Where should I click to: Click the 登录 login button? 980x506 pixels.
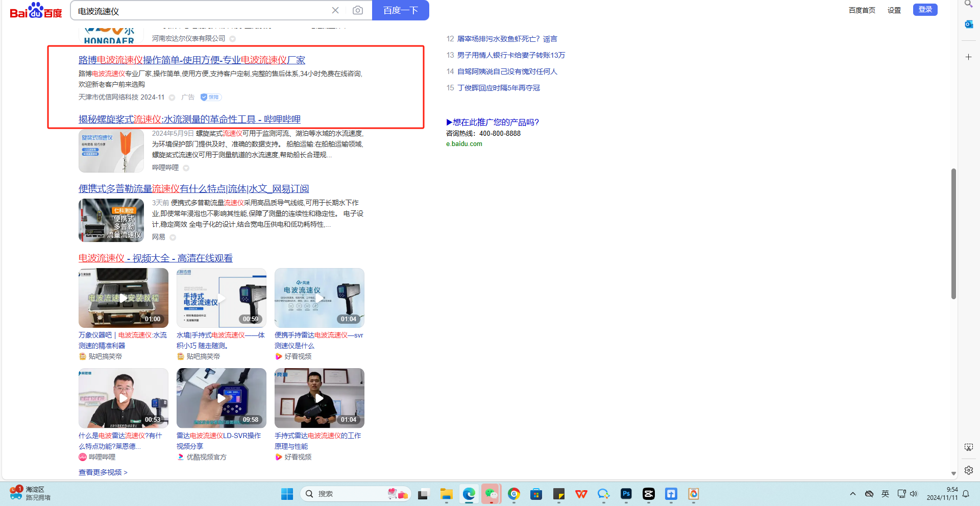click(x=925, y=10)
